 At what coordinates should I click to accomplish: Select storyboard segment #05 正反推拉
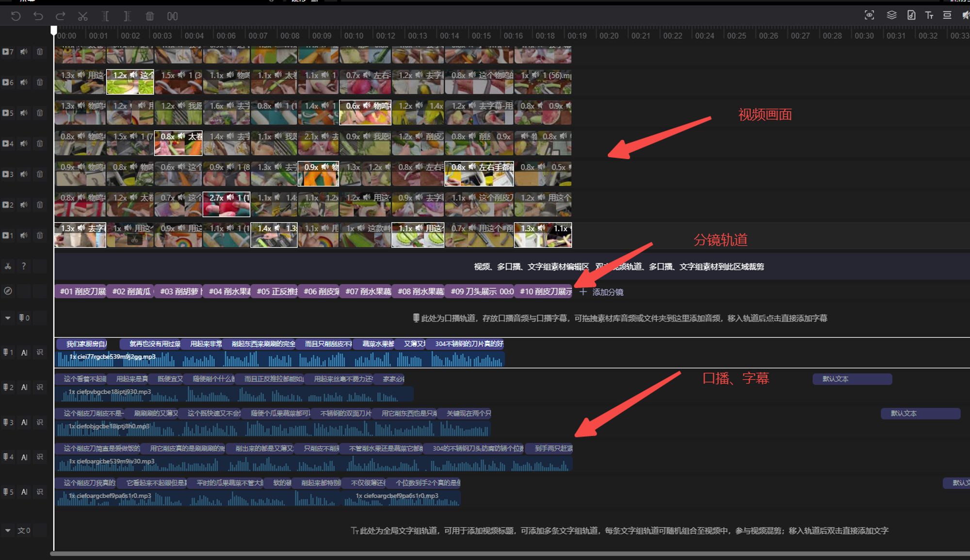(x=275, y=291)
